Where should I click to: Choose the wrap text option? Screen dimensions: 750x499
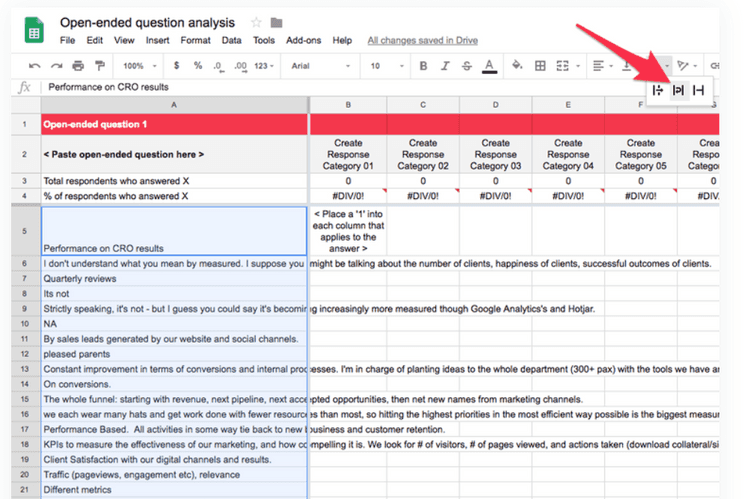(678, 90)
